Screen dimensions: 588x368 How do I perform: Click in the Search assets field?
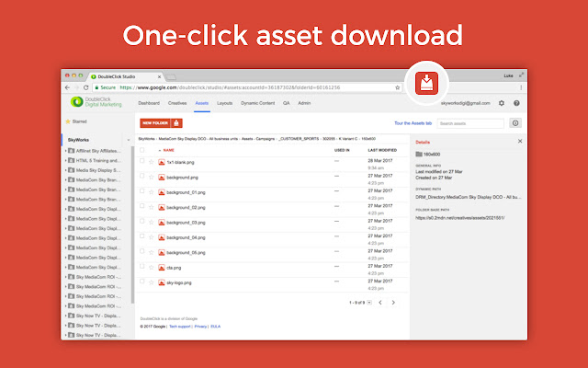click(470, 123)
